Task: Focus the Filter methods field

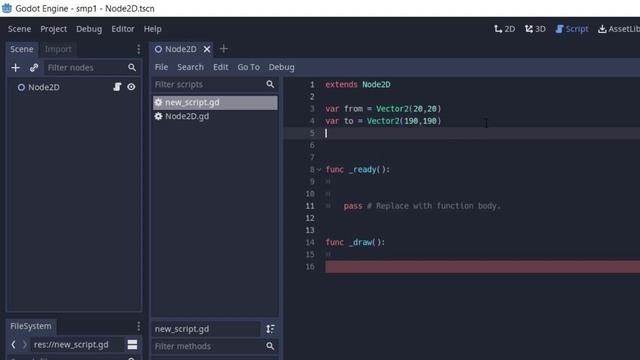Action: [214, 346]
